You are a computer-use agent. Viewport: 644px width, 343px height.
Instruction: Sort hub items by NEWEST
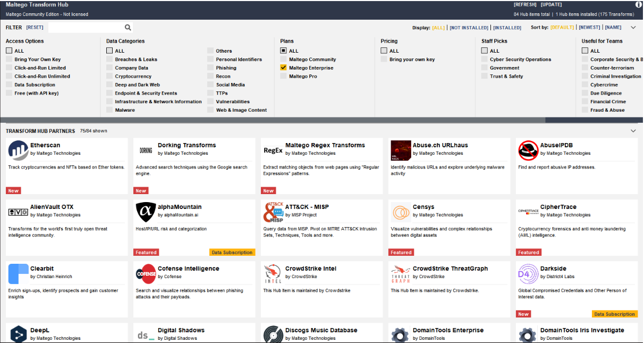(589, 28)
